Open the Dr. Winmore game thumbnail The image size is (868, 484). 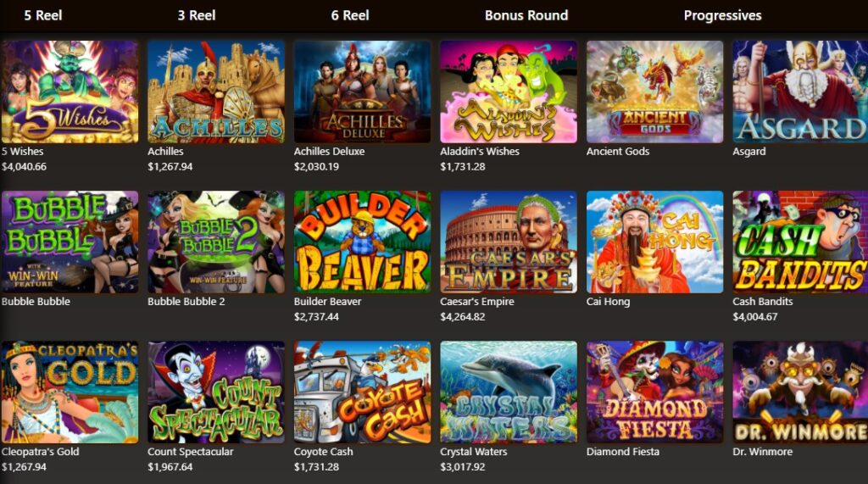800,392
